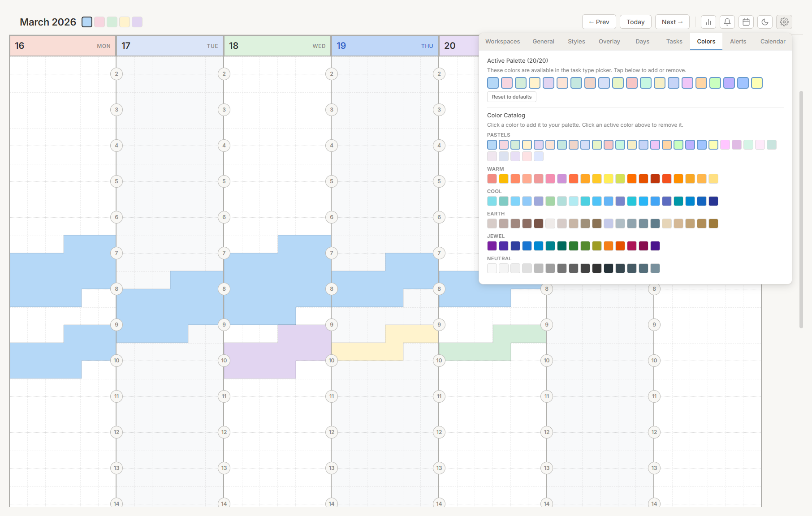The width and height of the screenshot is (812, 516).
Task: Open the calendar icon in toolbar
Action: pos(746,22)
